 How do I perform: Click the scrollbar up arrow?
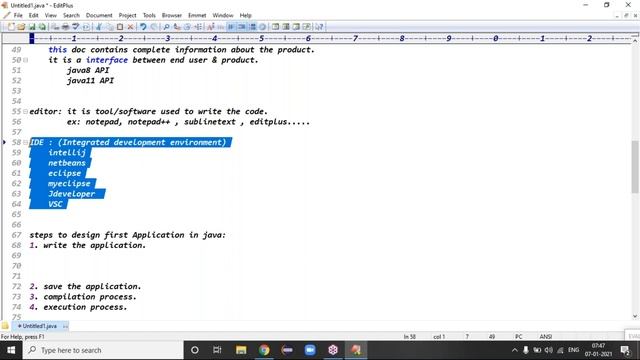click(635, 40)
